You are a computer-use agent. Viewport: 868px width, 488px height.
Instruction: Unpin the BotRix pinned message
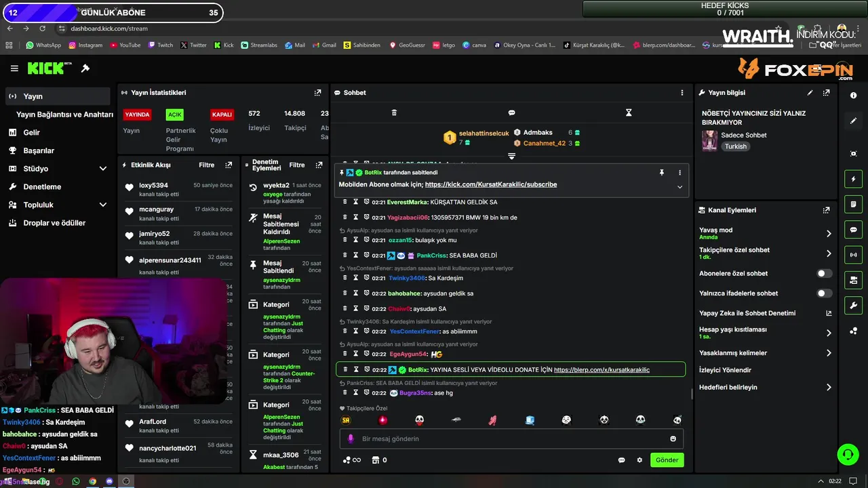point(661,173)
